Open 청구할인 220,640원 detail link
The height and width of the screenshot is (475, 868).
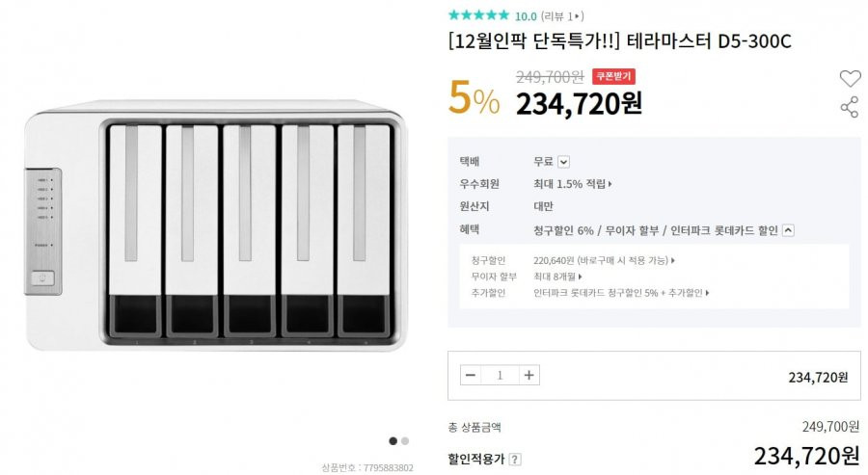click(604, 260)
